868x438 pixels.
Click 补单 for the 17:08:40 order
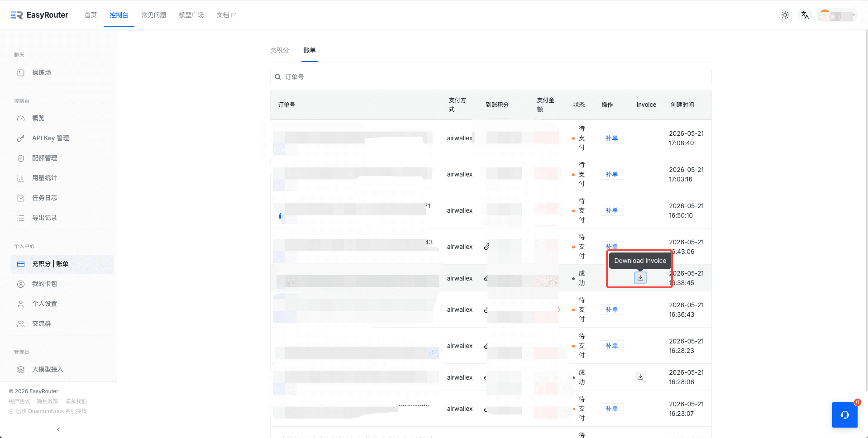[612, 138]
